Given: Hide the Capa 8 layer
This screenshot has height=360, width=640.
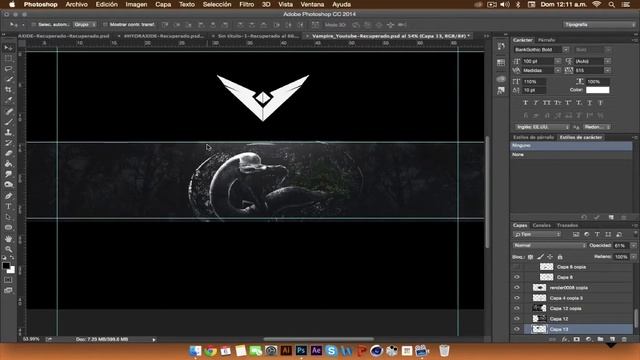Looking at the screenshot, I should click(x=517, y=277).
